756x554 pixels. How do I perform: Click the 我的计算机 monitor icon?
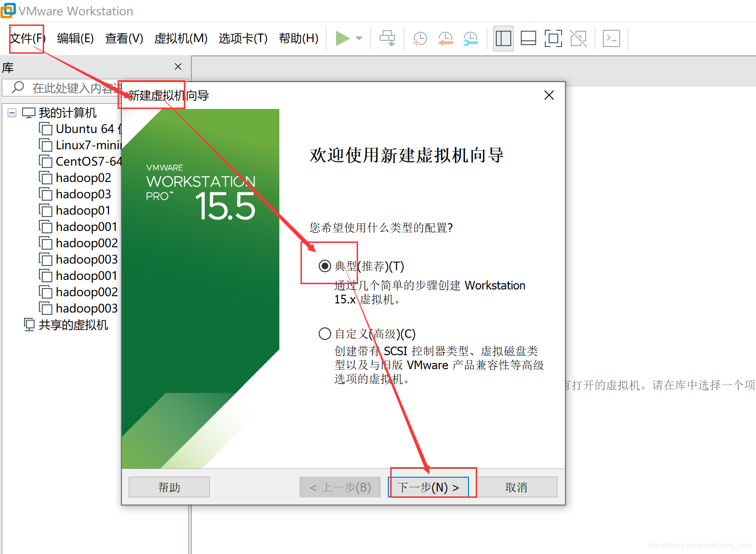click(29, 113)
